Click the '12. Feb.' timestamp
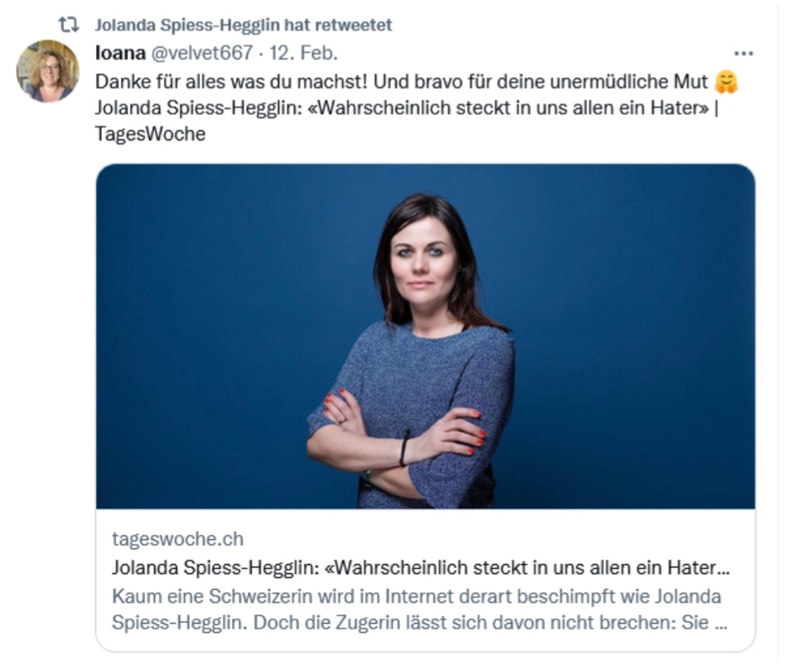The height and width of the screenshot is (670, 812). coord(303,53)
